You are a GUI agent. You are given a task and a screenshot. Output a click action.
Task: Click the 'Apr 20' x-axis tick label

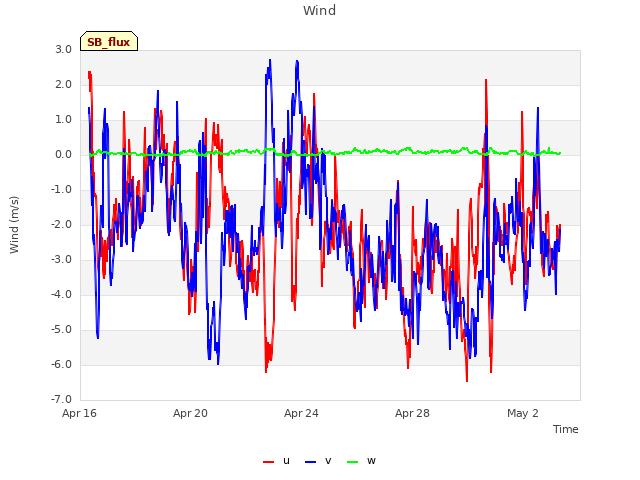[x=190, y=413]
